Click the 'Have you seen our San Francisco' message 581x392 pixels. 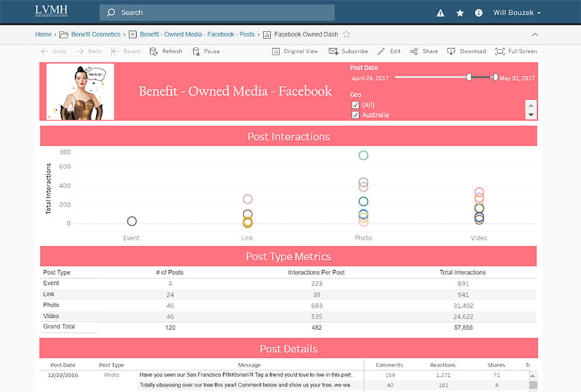click(247, 375)
